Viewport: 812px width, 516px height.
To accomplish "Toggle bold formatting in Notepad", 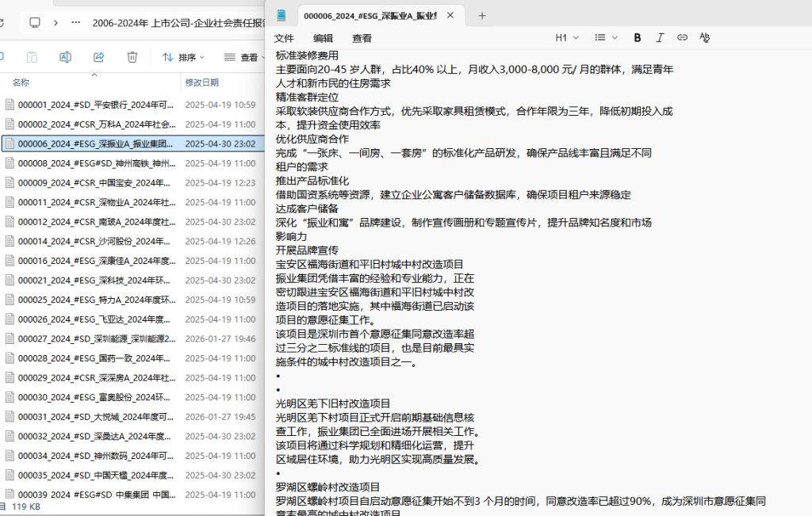I will [x=638, y=38].
